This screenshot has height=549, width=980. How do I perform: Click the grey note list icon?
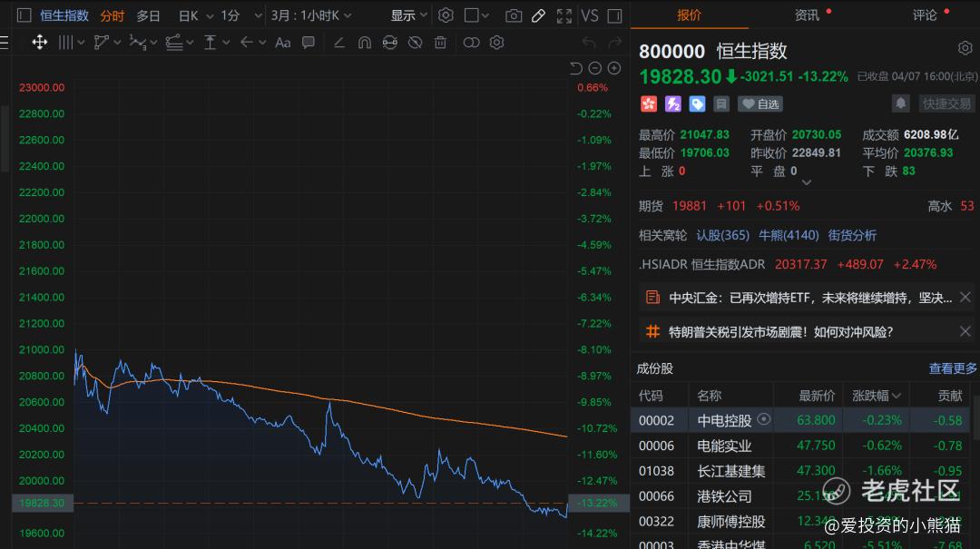coord(721,103)
